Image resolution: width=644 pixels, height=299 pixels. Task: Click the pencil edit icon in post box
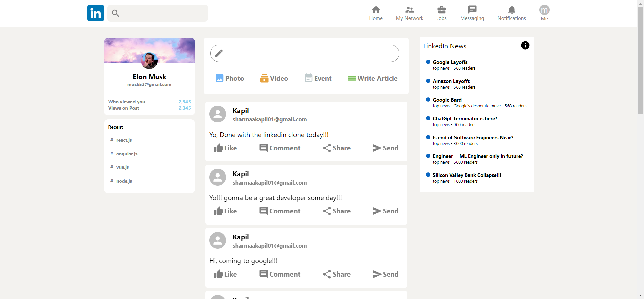(x=219, y=53)
